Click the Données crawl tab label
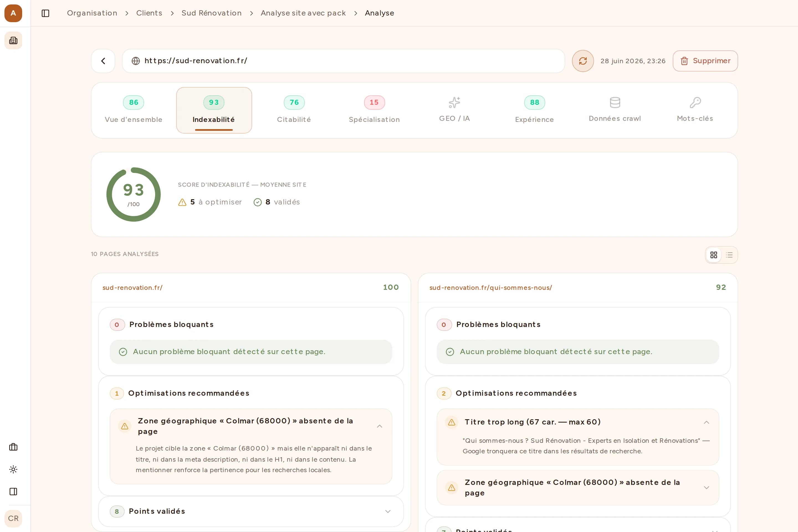Viewport: 798px width, 532px height. 615,118
